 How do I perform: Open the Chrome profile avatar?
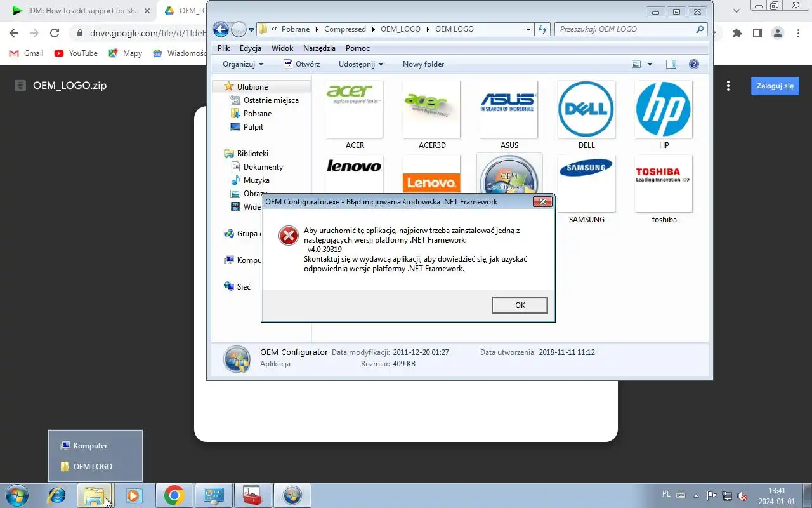point(778,33)
